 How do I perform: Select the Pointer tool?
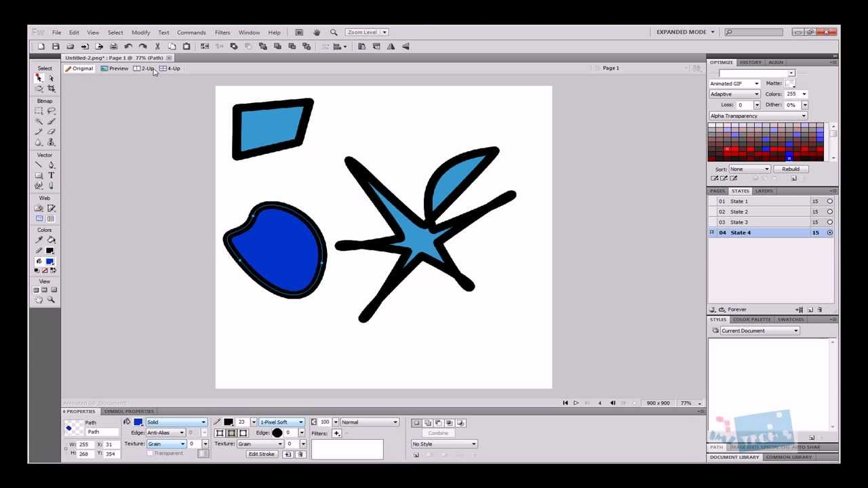point(39,78)
